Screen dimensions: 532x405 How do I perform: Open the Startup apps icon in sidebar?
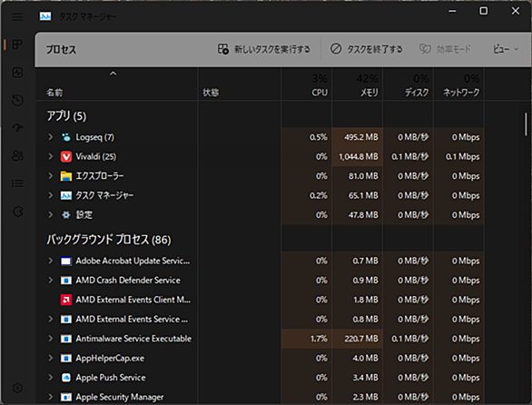click(17, 128)
